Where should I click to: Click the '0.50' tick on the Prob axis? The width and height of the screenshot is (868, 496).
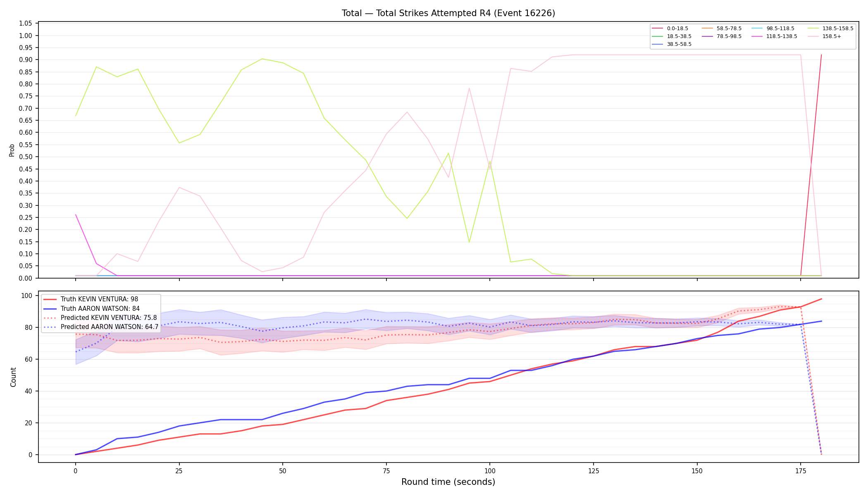(26, 157)
